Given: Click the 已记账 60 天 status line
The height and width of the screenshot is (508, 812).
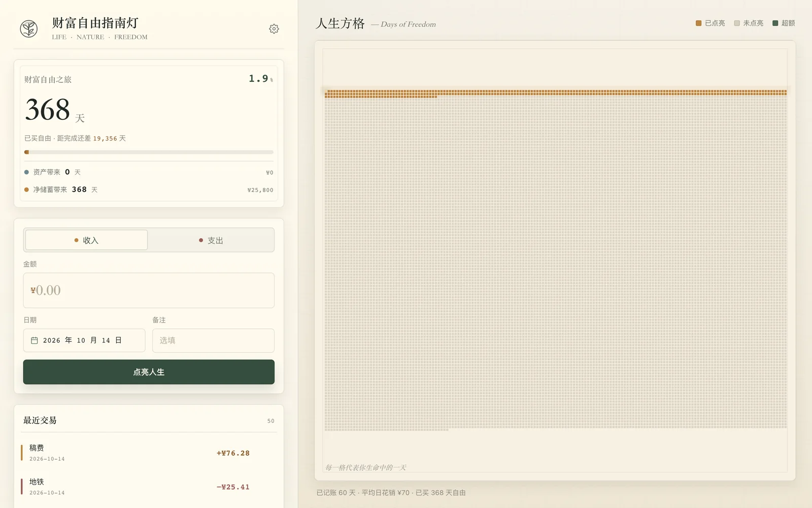Looking at the screenshot, I should coord(391,493).
